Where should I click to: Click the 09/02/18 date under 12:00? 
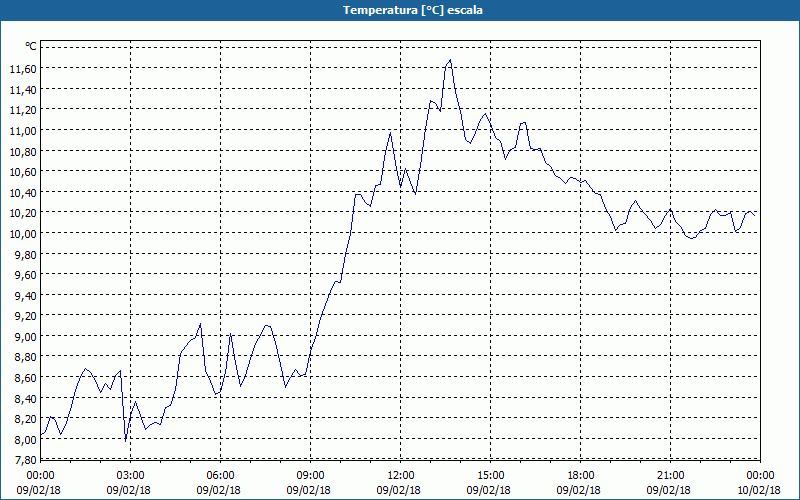click(x=398, y=490)
